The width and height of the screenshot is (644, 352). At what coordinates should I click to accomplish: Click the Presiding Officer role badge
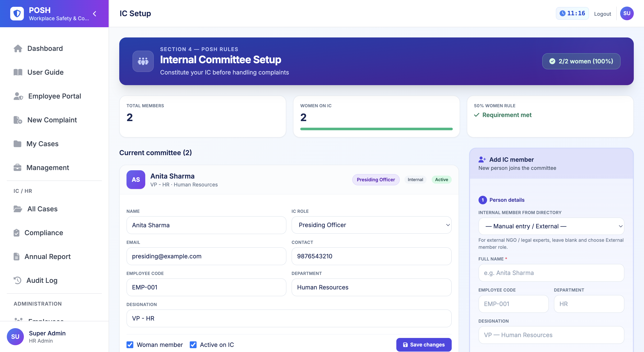(x=376, y=180)
